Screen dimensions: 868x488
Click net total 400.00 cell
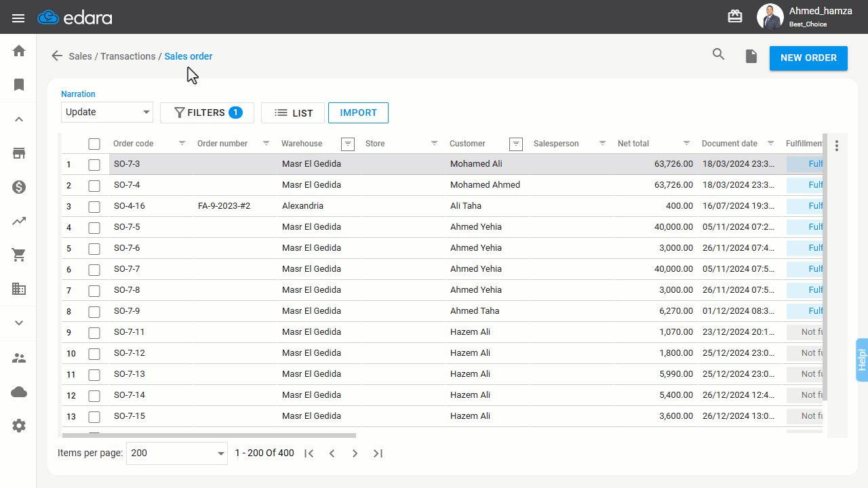655,206
